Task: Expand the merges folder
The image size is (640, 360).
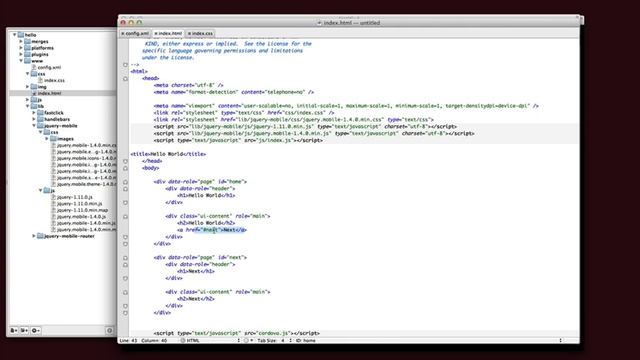Action: pyautogui.click(x=21, y=41)
